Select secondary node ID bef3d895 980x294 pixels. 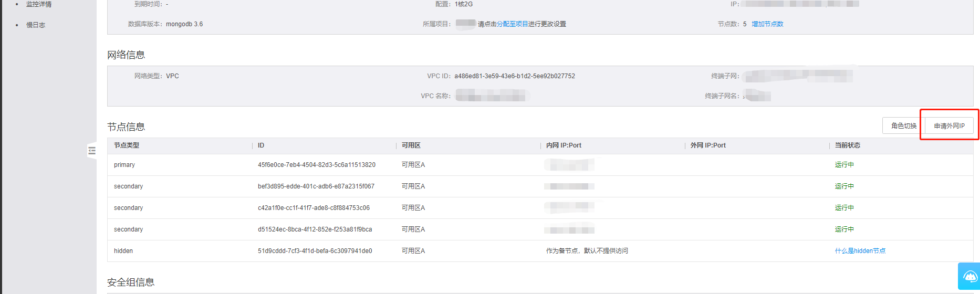point(316,186)
